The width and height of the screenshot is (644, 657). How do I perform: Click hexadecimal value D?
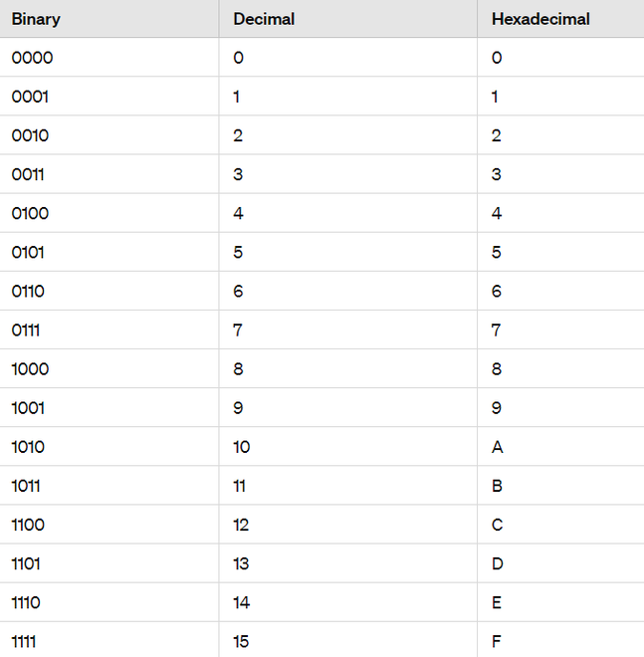(x=498, y=563)
